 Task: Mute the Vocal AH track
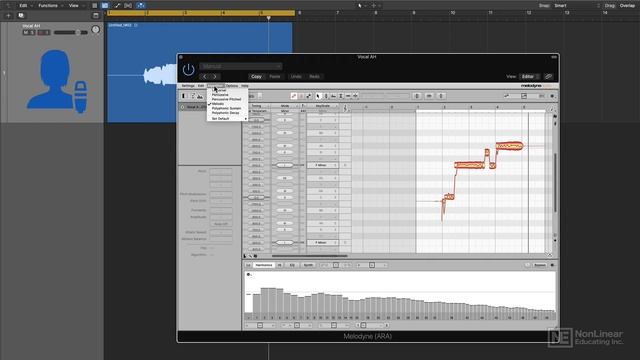pos(26,32)
